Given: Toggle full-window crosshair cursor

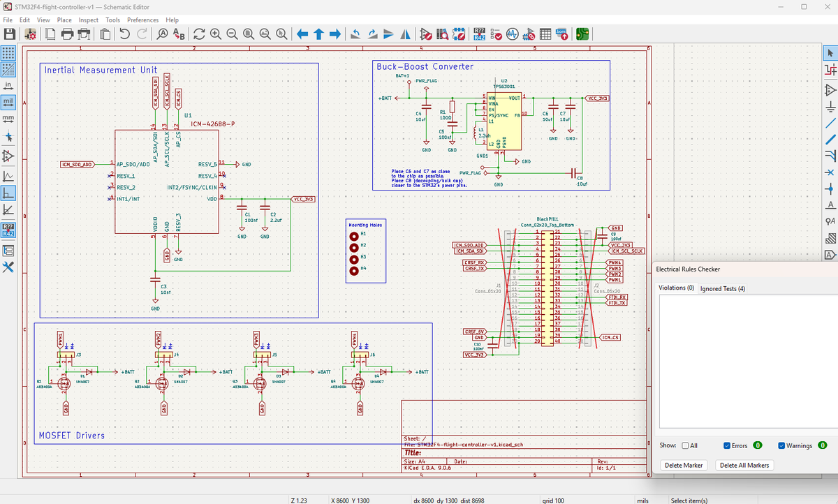Looking at the screenshot, I should [8, 137].
